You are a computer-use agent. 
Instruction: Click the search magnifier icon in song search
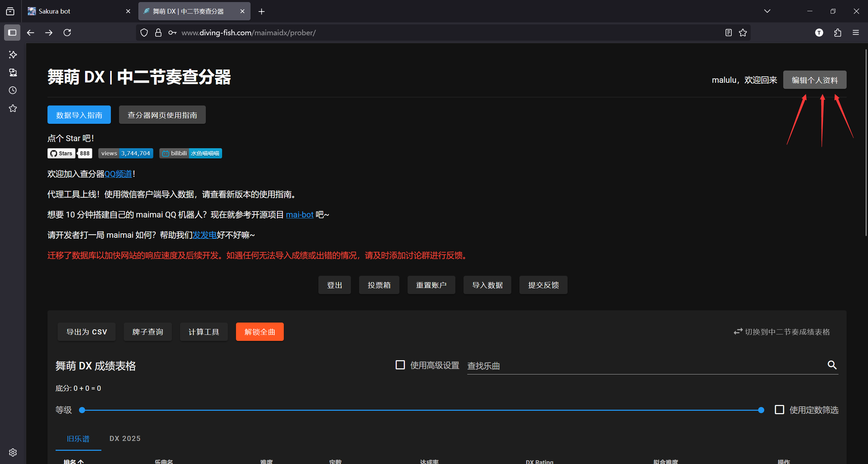(832, 365)
